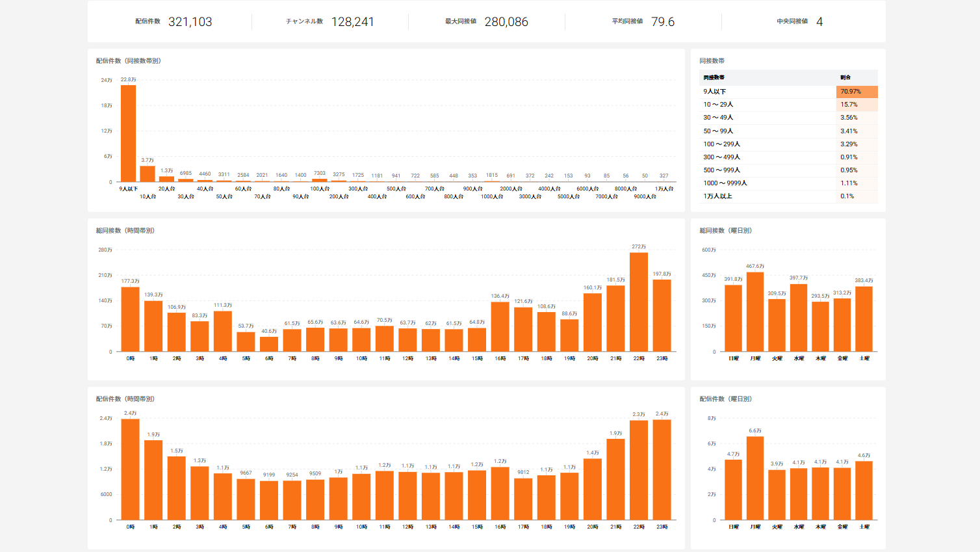Click the 最大同接値 scorecard showing 280,086
This screenshot has width=980, height=552.
(x=487, y=21)
